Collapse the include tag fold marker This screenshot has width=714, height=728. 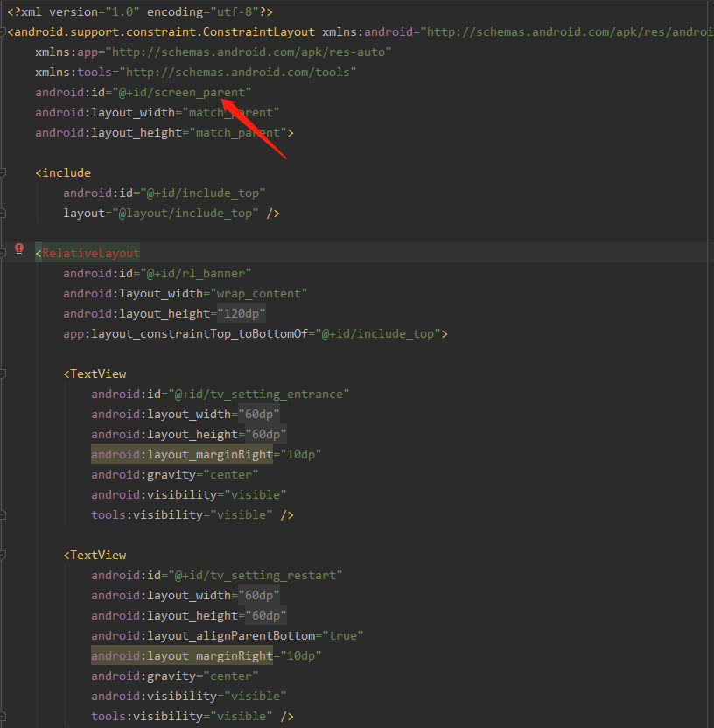click(x=3, y=172)
